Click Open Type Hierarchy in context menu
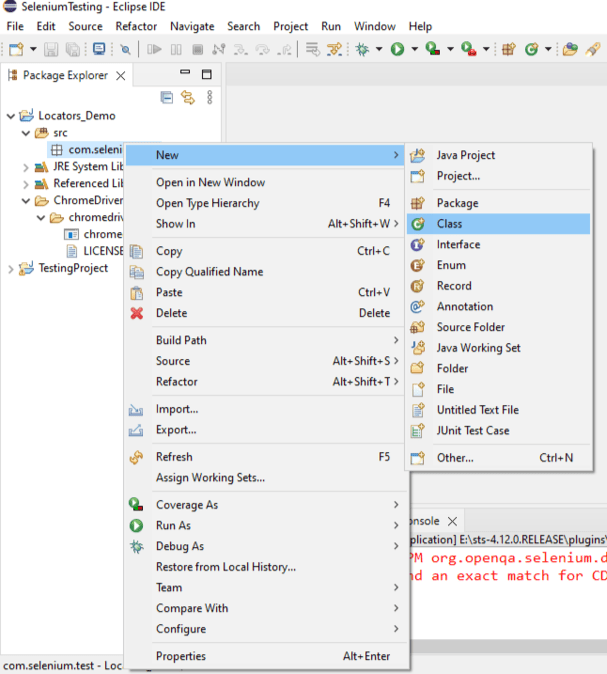The height and width of the screenshot is (674, 607). (x=265, y=203)
